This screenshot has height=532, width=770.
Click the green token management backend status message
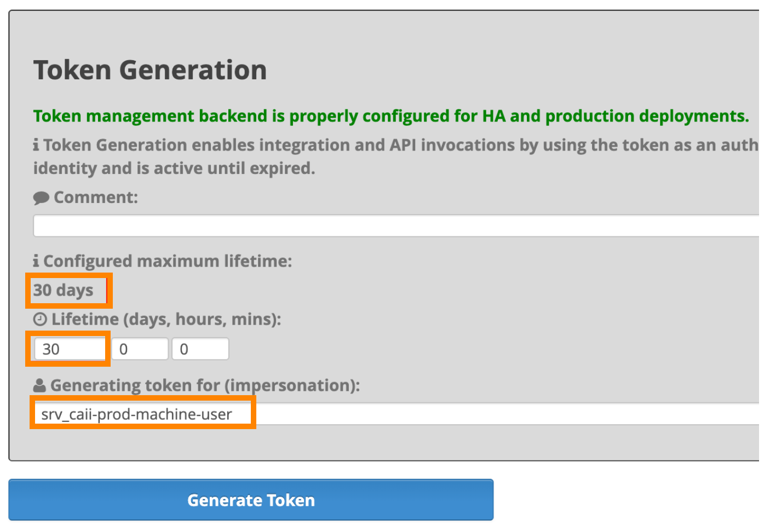pyautogui.click(x=390, y=116)
